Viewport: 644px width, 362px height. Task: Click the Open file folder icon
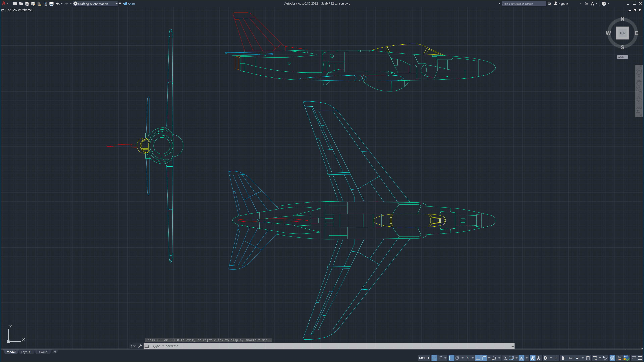coord(21,4)
